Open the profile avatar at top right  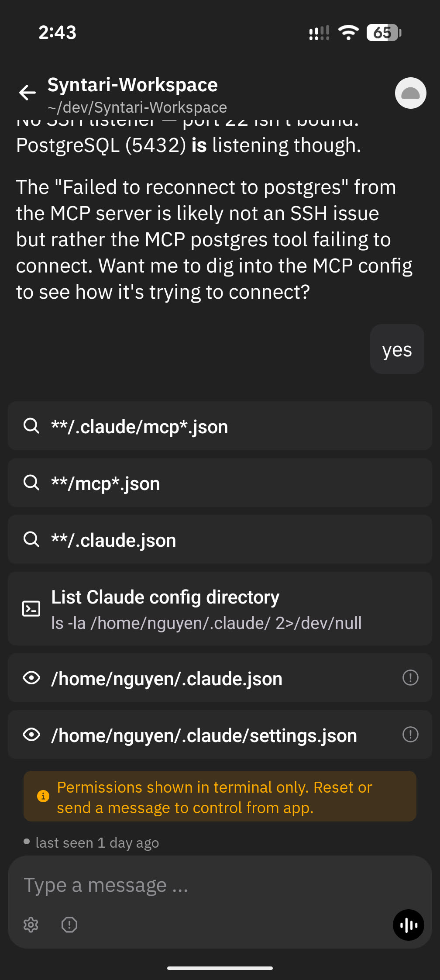coord(410,93)
